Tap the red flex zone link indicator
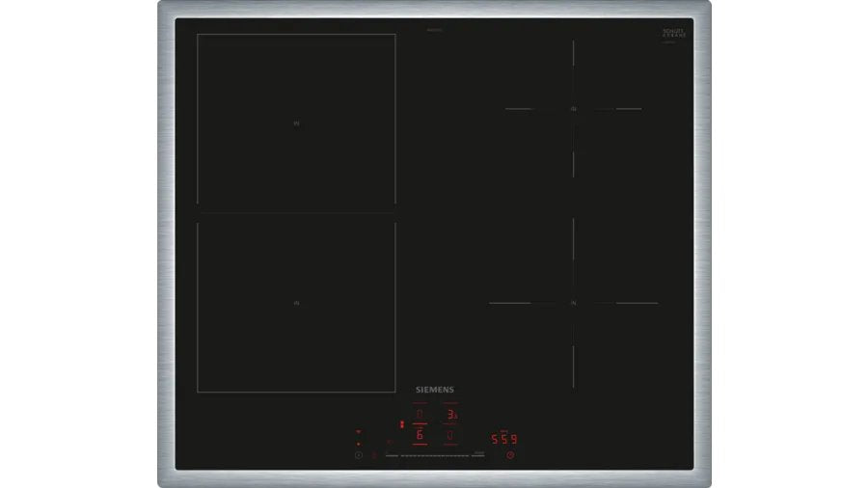This screenshot has height=488, width=868. pos(401,423)
